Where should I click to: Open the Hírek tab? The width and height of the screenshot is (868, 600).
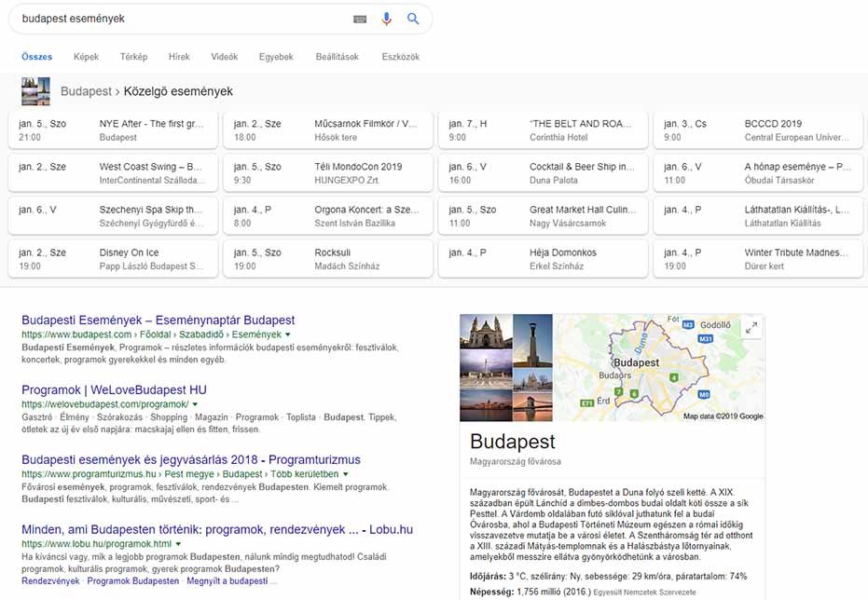(178, 56)
